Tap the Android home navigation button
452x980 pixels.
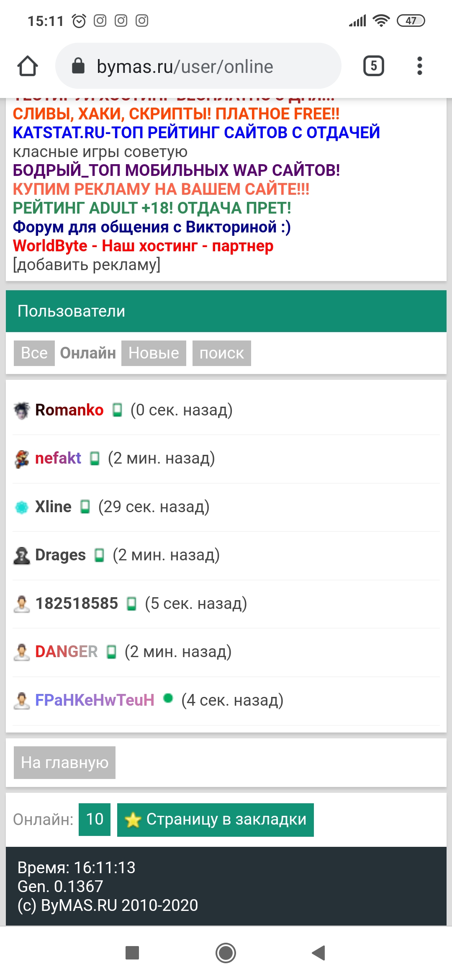[226, 953]
